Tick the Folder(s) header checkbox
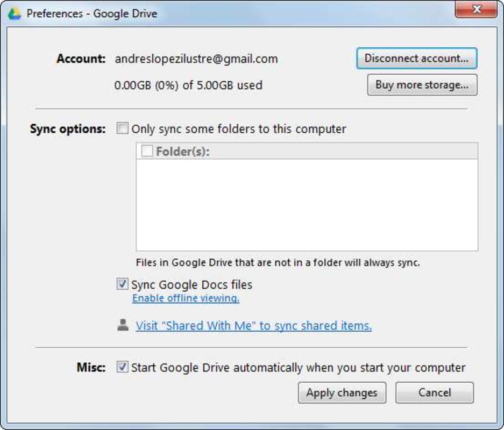 coord(147,150)
